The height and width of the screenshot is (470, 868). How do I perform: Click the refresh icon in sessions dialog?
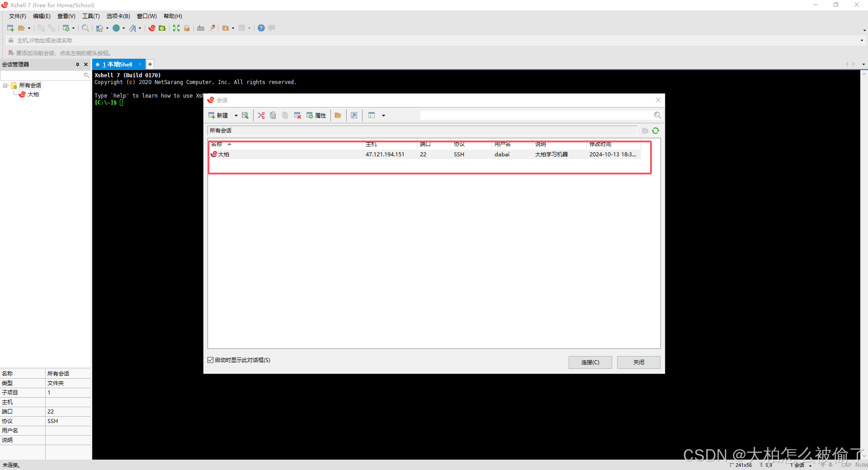656,131
